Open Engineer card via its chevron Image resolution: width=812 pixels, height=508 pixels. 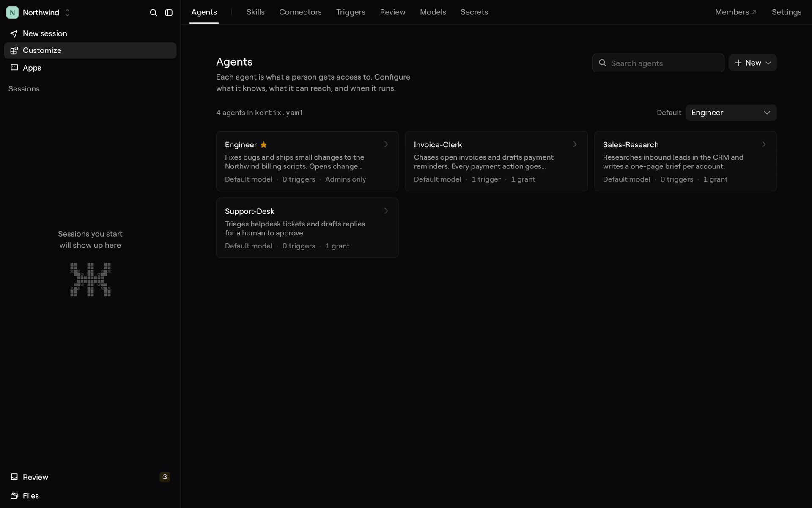[386, 144]
